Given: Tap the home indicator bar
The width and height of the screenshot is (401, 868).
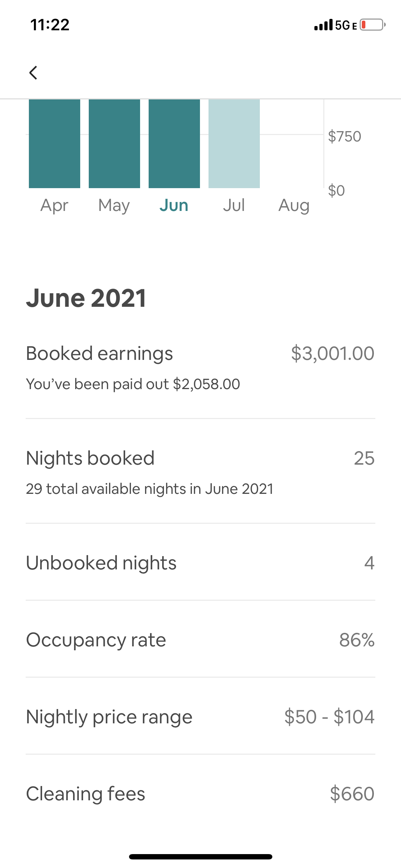Looking at the screenshot, I should pos(200,857).
